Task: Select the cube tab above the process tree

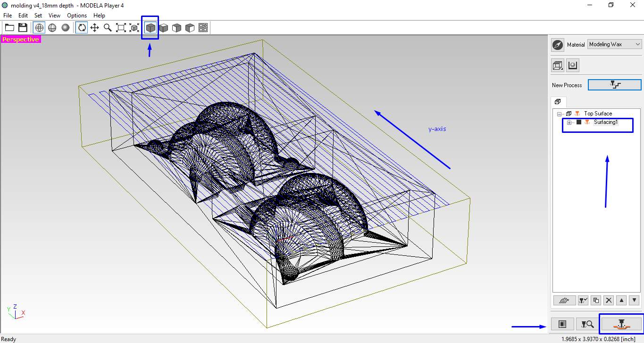Action: pyautogui.click(x=558, y=101)
